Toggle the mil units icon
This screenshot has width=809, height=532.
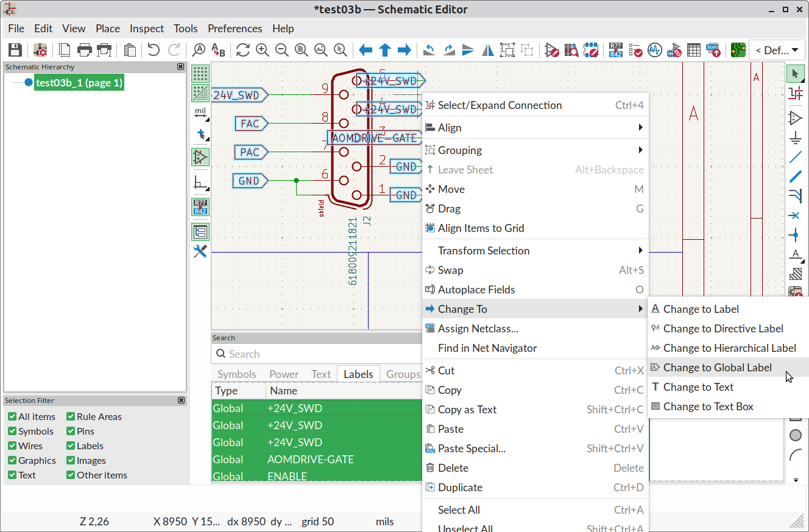pyautogui.click(x=200, y=113)
